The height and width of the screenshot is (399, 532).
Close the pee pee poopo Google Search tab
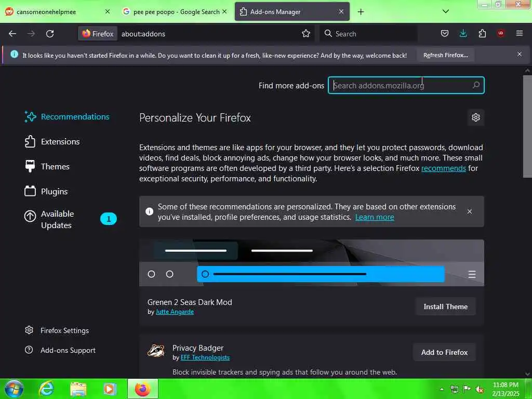(224, 11)
